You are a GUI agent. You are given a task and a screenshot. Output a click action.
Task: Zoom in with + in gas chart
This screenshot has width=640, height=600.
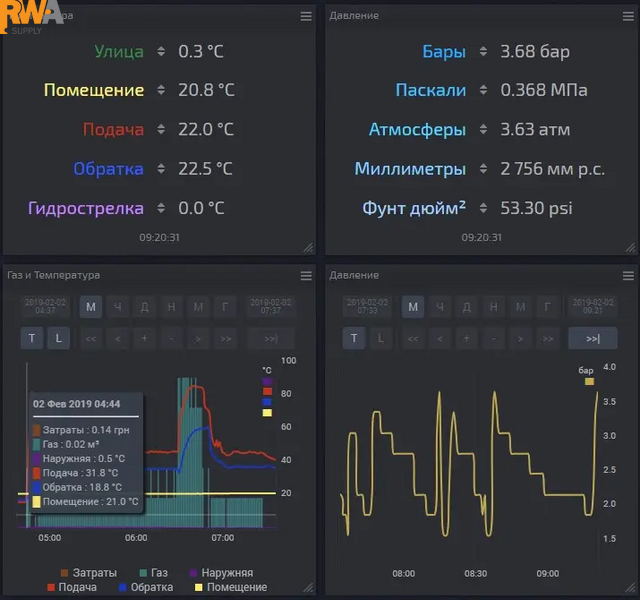click(144, 338)
